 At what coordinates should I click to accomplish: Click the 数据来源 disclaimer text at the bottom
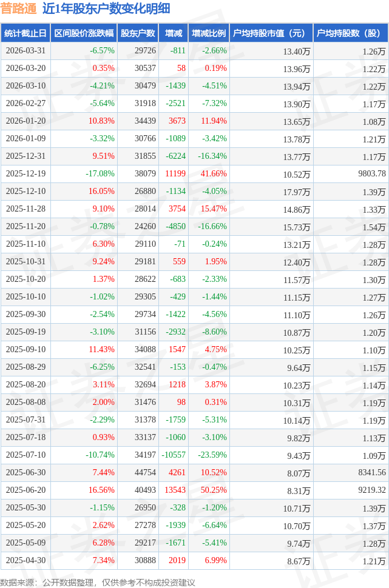(x=98, y=582)
